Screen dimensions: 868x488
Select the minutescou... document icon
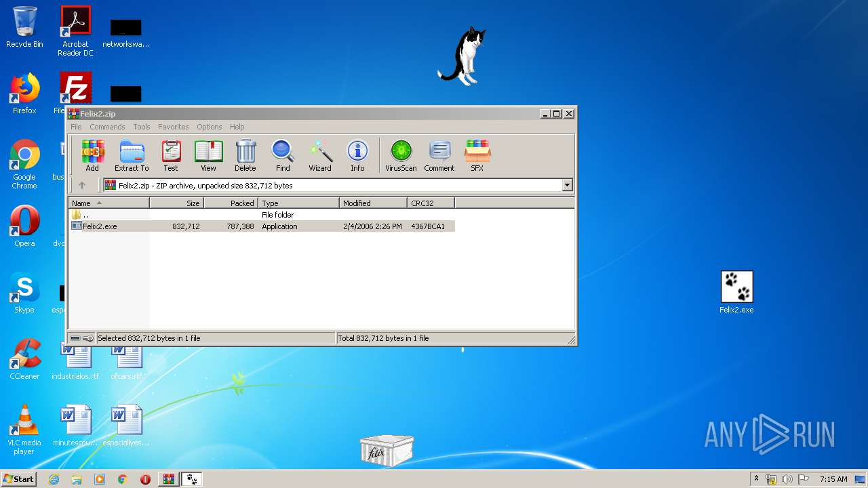coord(75,426)
